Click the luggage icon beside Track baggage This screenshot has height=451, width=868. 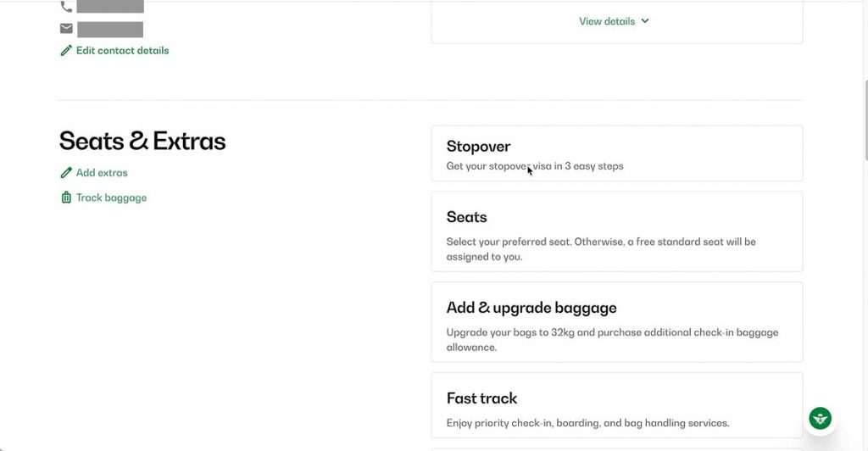[x=66, y=198]
